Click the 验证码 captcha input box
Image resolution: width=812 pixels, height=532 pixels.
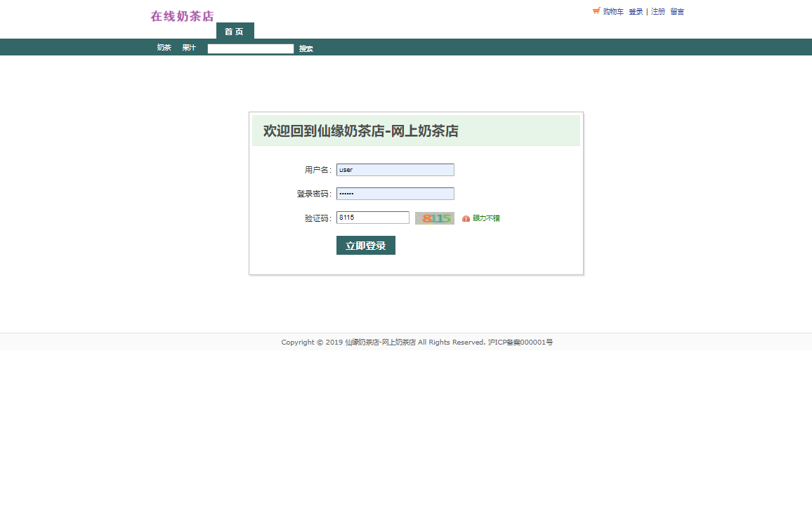point(372,217)
